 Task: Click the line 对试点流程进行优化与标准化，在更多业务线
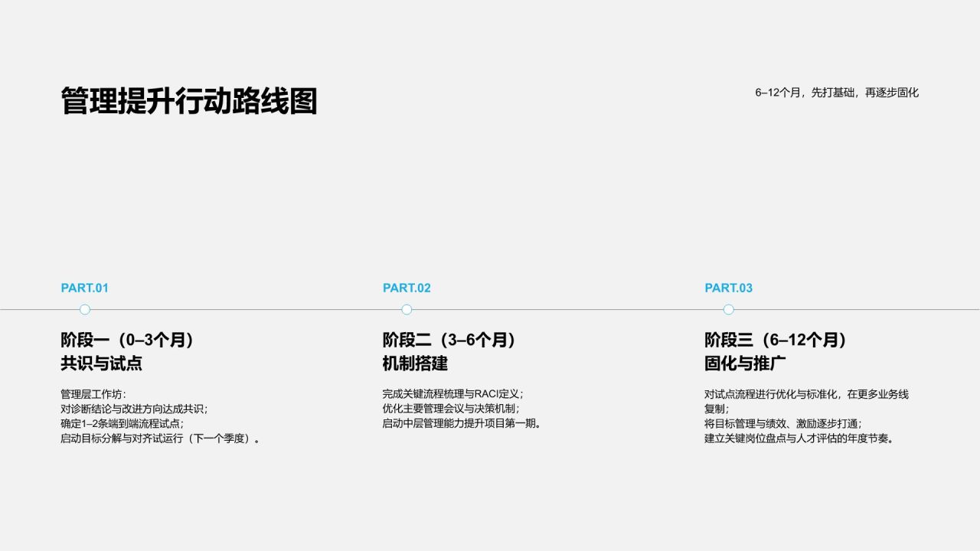coord(806,394)
